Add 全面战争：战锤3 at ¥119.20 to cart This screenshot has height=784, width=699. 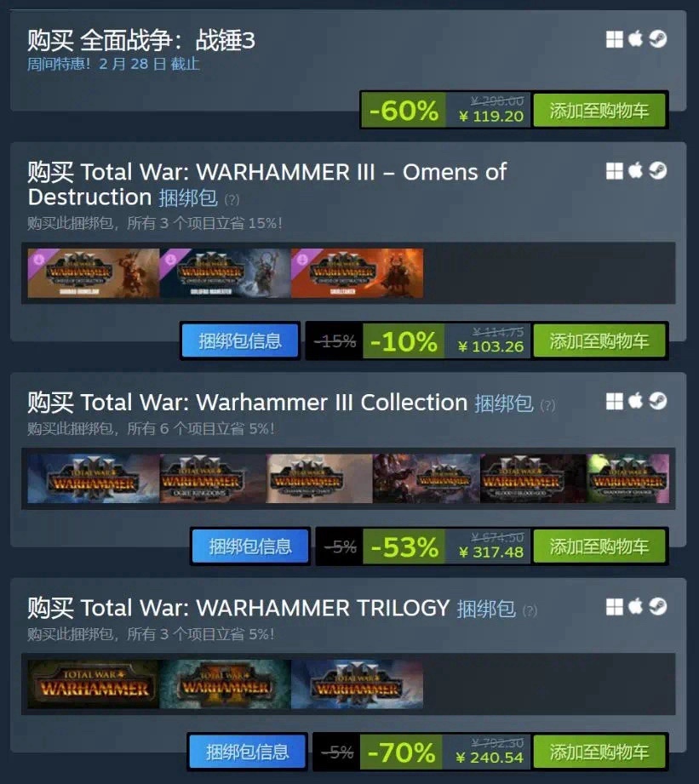[x=599, y=110]
